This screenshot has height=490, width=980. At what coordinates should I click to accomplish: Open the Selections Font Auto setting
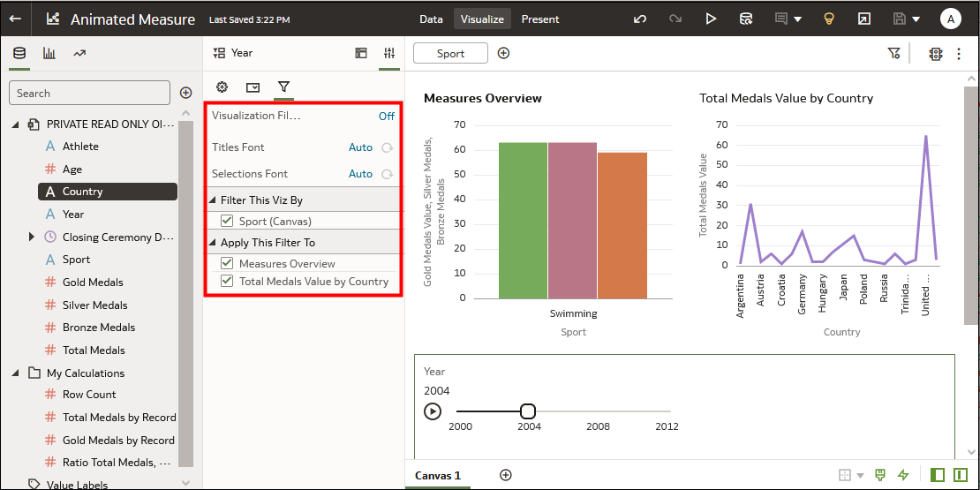[x=360, y=174]
